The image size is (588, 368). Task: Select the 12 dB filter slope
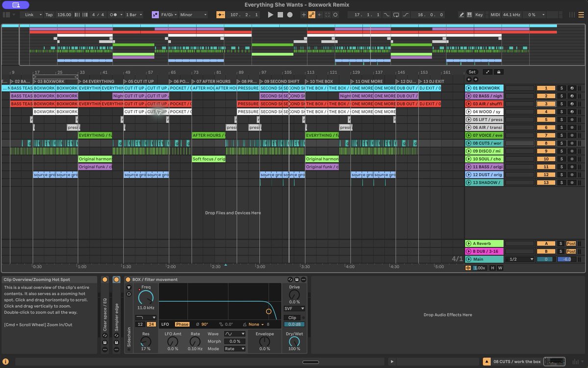(x=140, y=324)
